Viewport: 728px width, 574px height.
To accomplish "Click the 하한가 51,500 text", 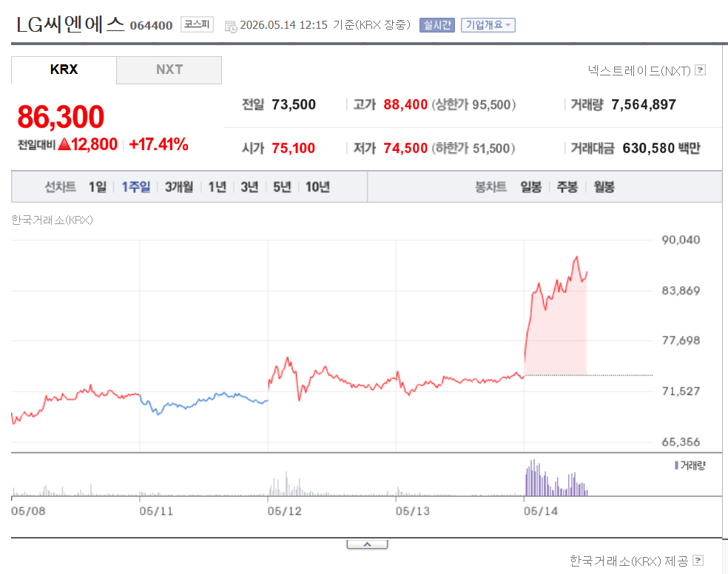I will (473, 148).
